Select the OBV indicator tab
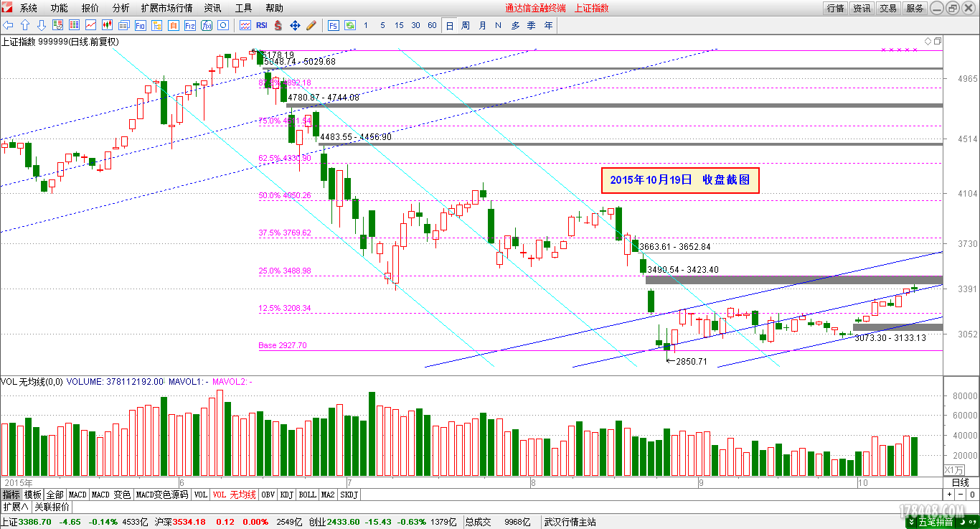Image resolution: width=980 pixels, height=529 pixels. (268, 495)
